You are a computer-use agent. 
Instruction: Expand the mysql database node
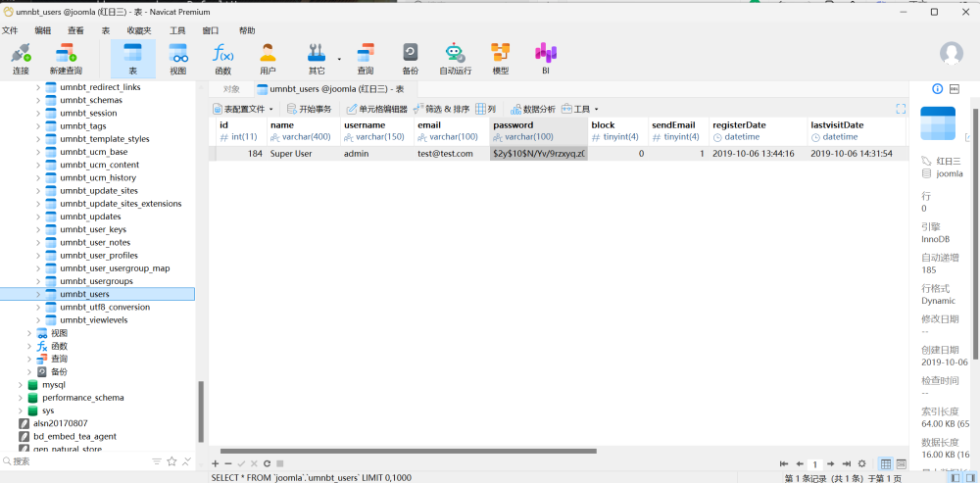(x=21, y=385)
